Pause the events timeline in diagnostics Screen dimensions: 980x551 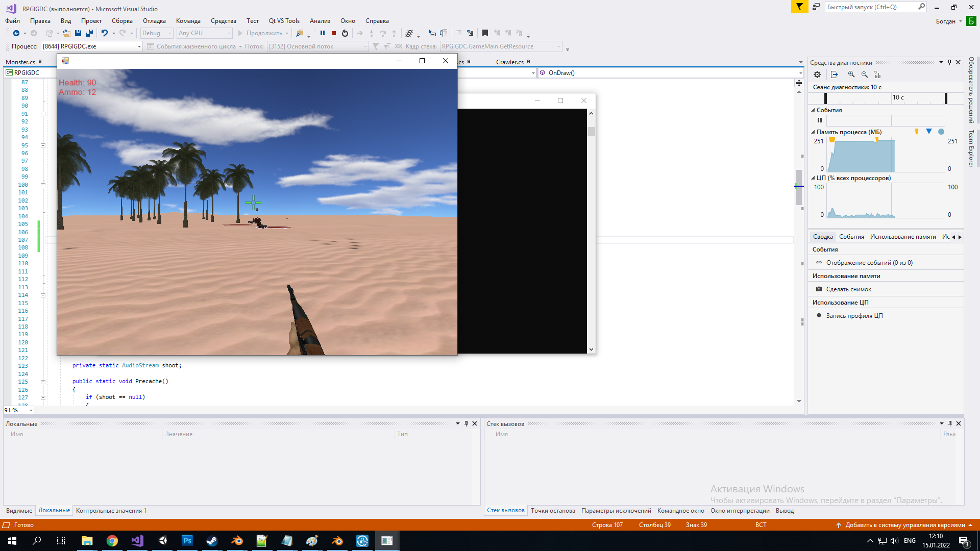click(820, 120)
